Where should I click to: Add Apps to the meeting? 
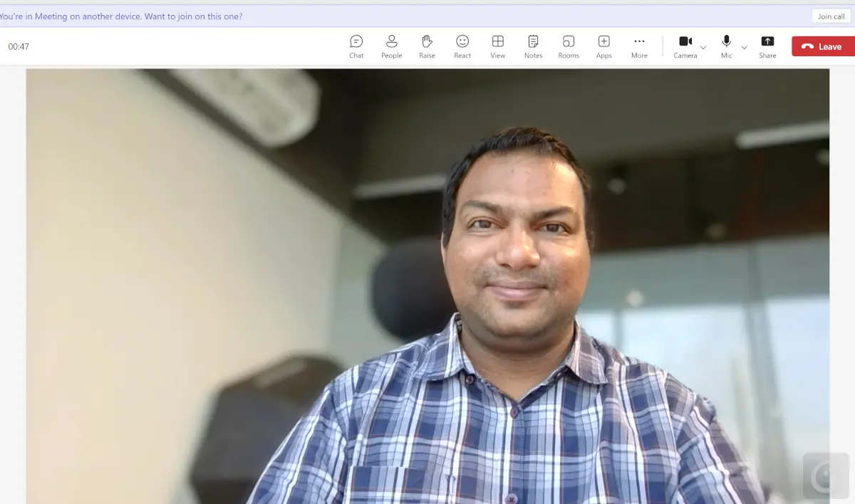point(604,46)
